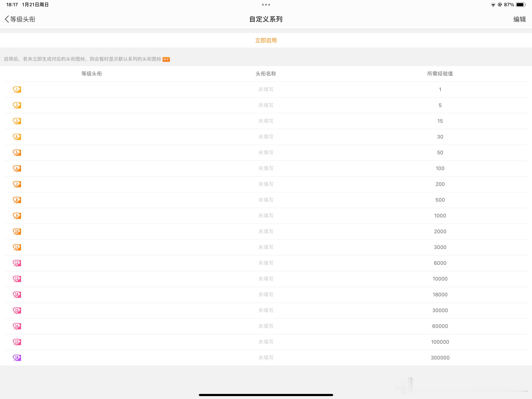Select the pink level 12 badge icon

(x=17, y=263)
